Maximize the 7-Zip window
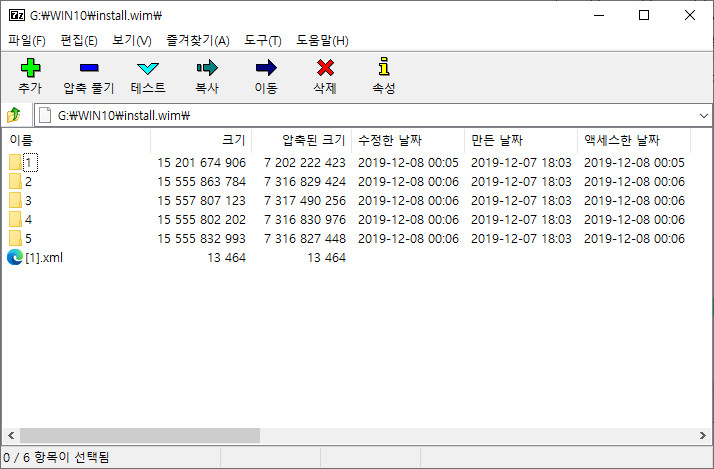 pyautogui.click(x=644, y=15)
